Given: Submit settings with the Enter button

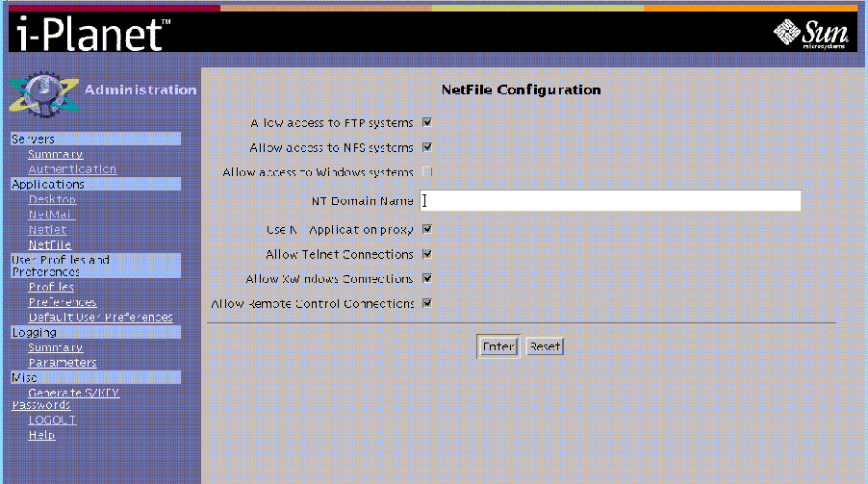Looking at the screenshot, I should click(498, 346).
